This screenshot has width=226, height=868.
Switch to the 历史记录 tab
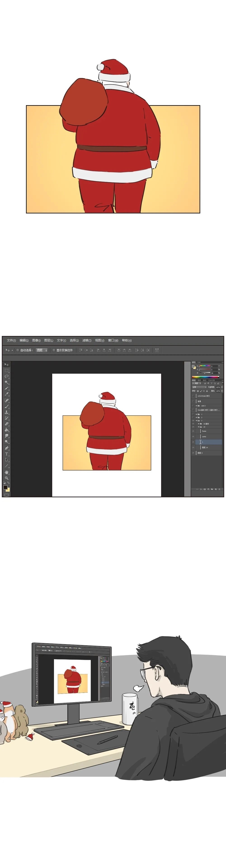click(212, 380)
